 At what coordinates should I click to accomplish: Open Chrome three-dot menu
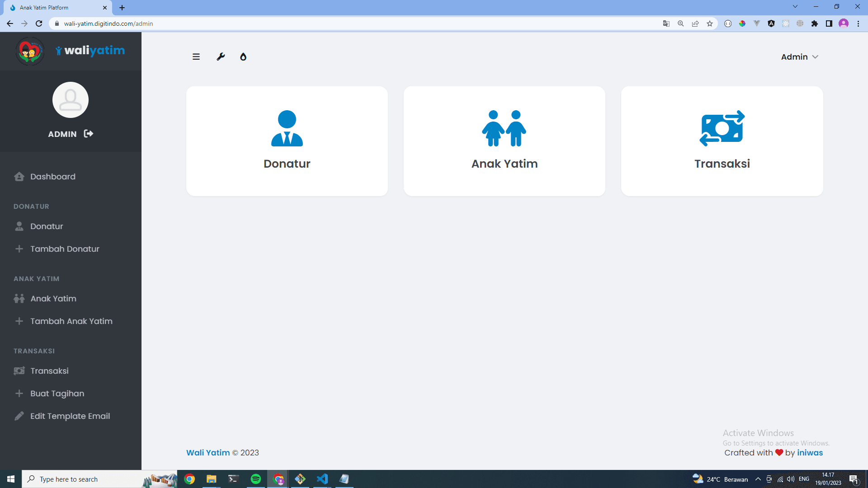click(x=858, y=23)
